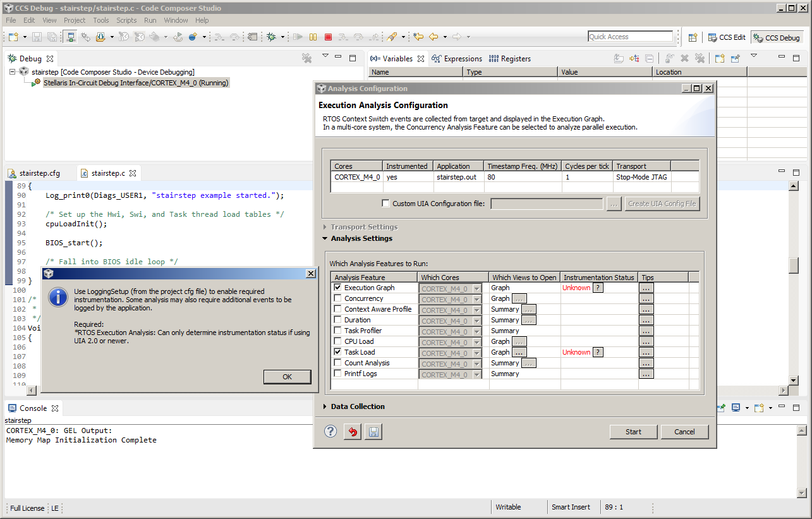Click the red Terminate icon
The height and width of the screenshot is (519, 812).
(329, 37)
